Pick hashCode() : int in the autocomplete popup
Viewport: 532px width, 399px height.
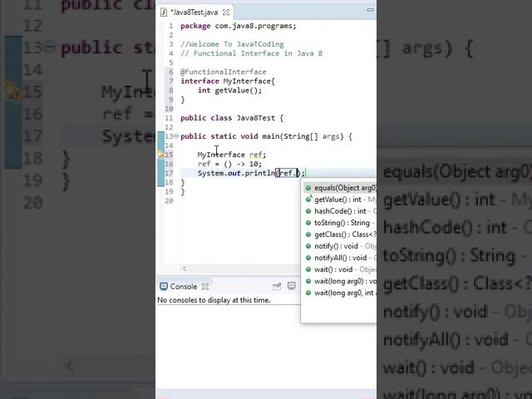340,211
